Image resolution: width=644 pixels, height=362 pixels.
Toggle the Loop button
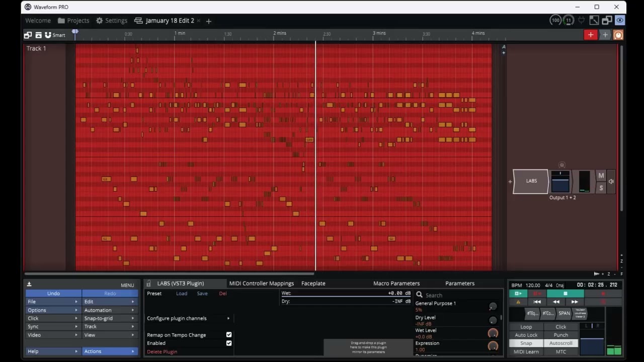pyautogui.click(x=526, y=327)
